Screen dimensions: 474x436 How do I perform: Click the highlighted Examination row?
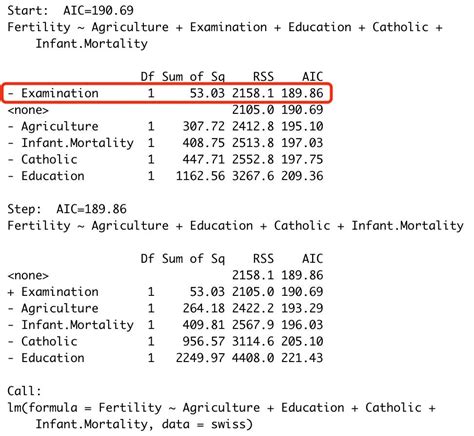(x=166, y=93)
